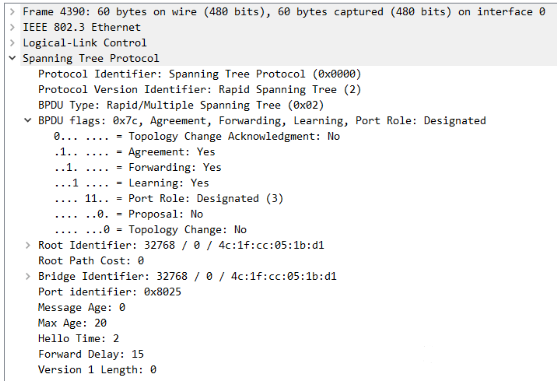This screenshot has height=389, width=560.
Task: Select the Learning: Yes flag line
Action: 131,183
